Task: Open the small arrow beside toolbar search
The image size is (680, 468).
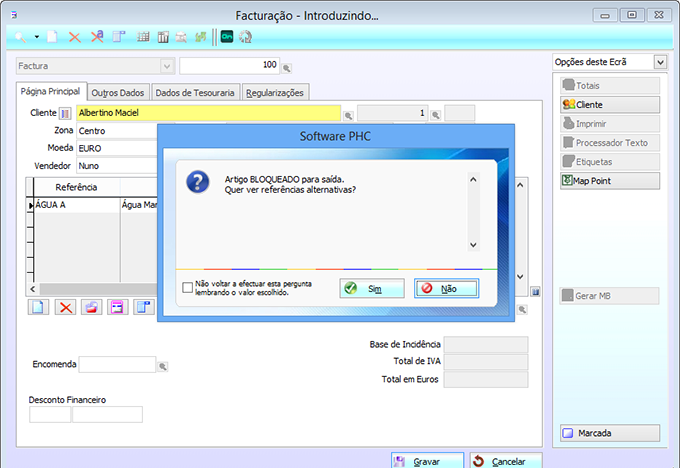Action: 37,37
